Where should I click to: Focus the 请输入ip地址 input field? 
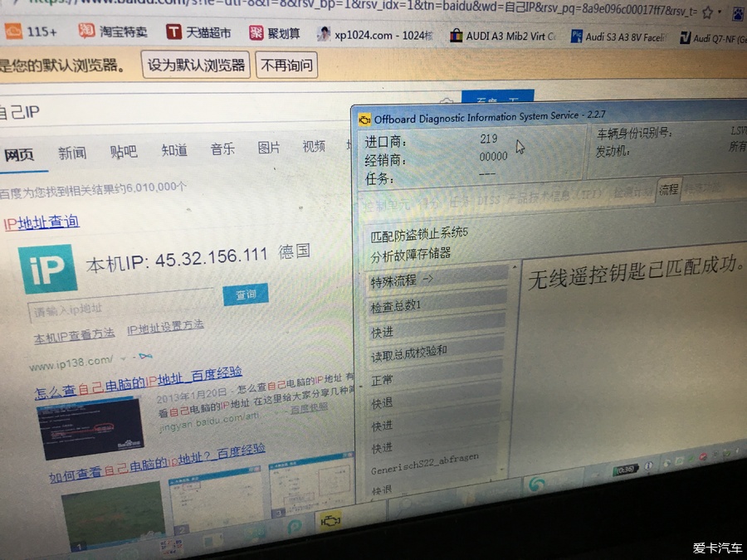pyautogui.click(x=121, y=306)
